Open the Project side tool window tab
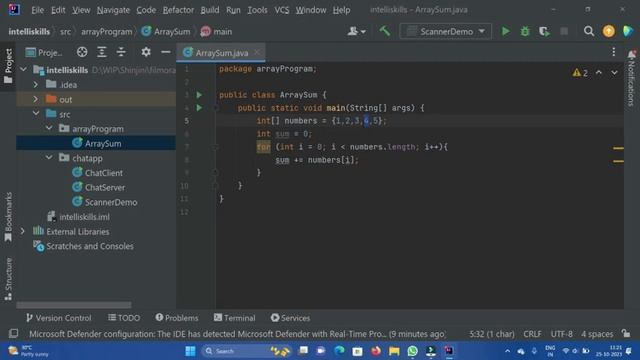This screenshot has width=640, height=360. pyautogui.click(x=8, y=66)
